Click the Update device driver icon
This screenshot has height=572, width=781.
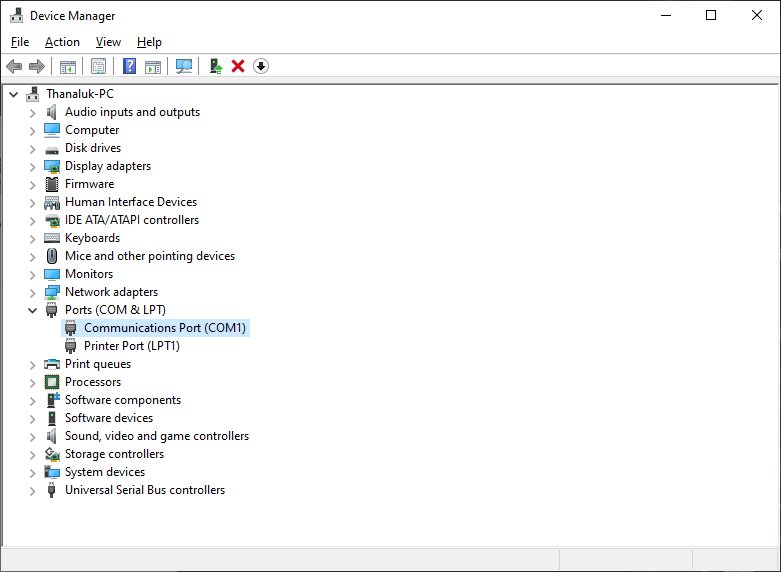[x=215, y=66]
